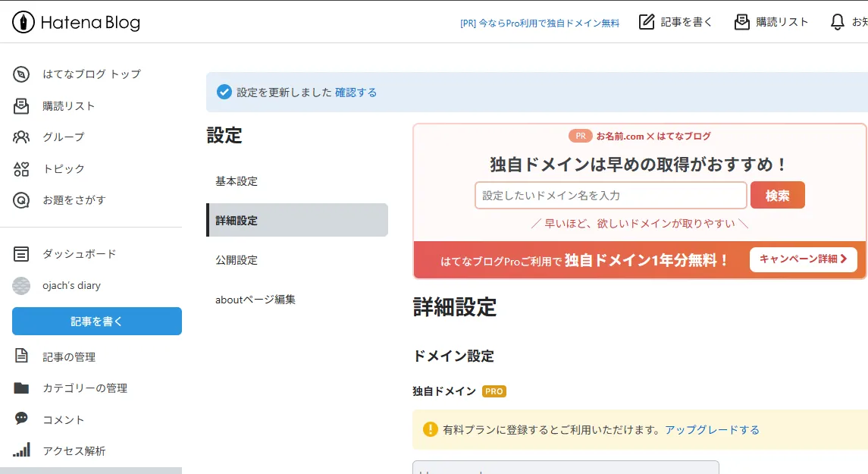The width and height of the screenshot is (868, 474).
Task: Click the ダッシュボード list icon
Action: pos(21,254)
